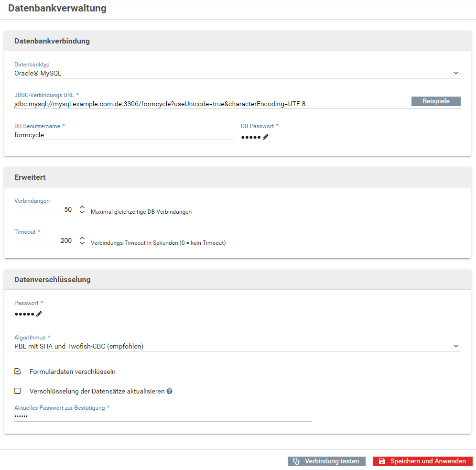Image resolution: width=476 pixels, height=470 pixels.
Task: Increase the Timeout value with up arrow
Action: (x=82, y=238)
